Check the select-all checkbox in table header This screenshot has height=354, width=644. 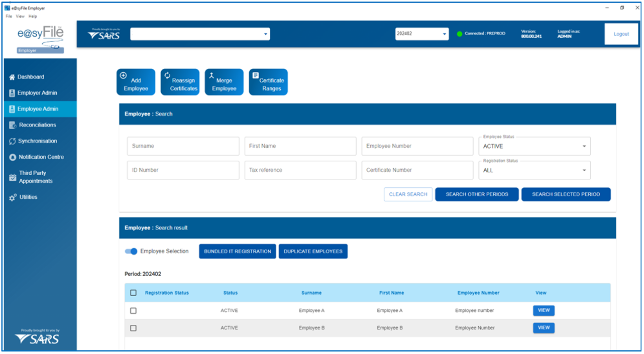(x=133, y=293)
